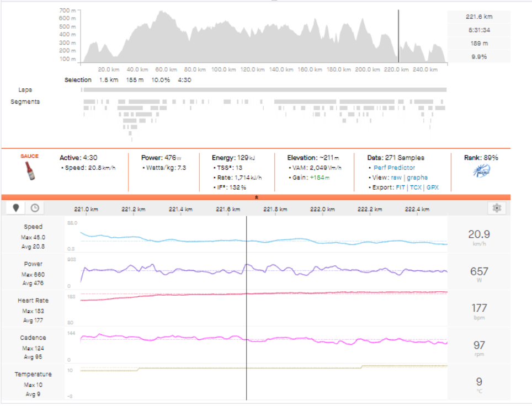Export the selection as GPX
532x406 pixels.
(x=432, y=187)
